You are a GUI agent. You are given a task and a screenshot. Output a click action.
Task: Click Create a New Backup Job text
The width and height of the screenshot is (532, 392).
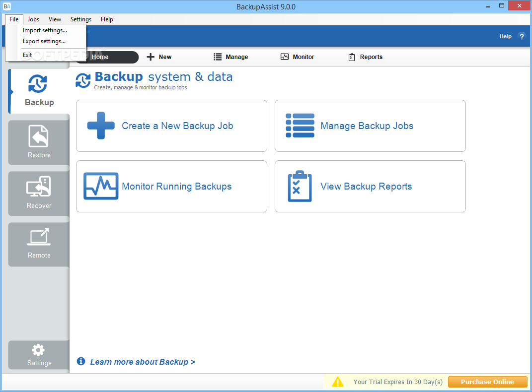pyautogui.click(x=177, y=126)
